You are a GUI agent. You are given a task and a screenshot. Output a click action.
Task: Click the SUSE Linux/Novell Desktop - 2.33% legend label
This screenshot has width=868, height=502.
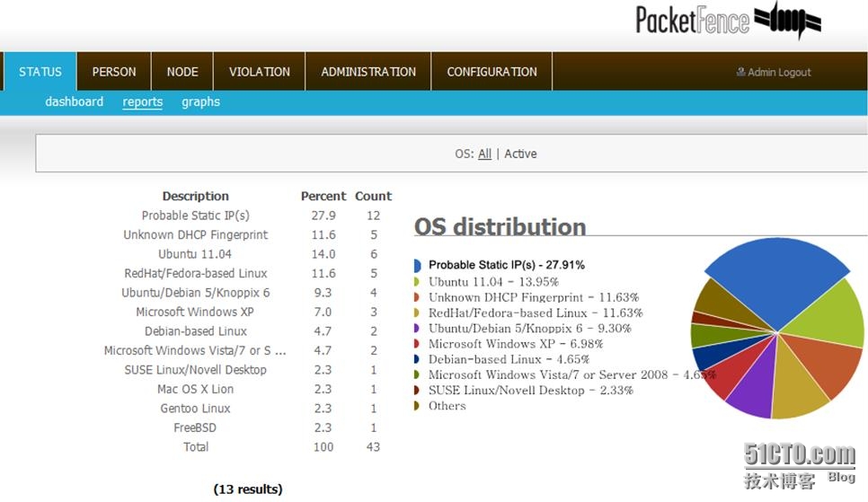pos(531,391)
